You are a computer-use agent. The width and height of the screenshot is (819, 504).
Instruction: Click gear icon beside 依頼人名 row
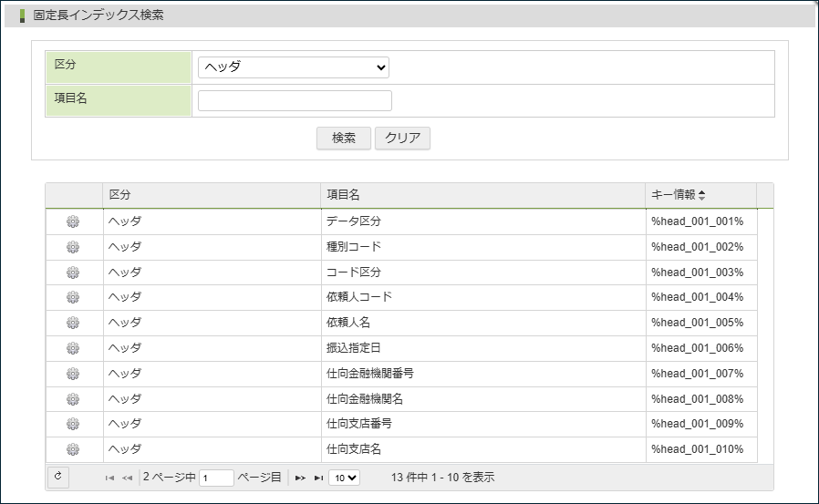[x=73, y=323]
